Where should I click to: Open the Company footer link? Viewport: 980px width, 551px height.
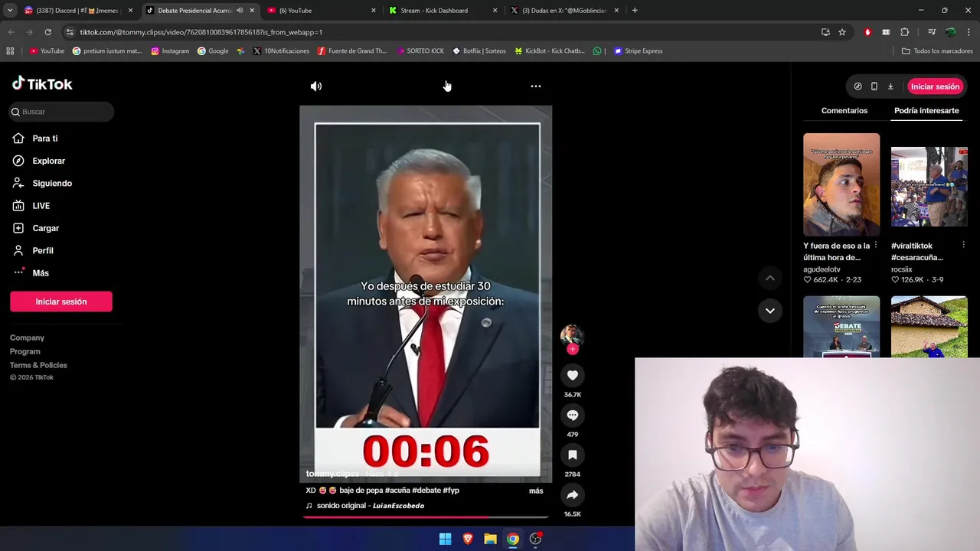27,337
